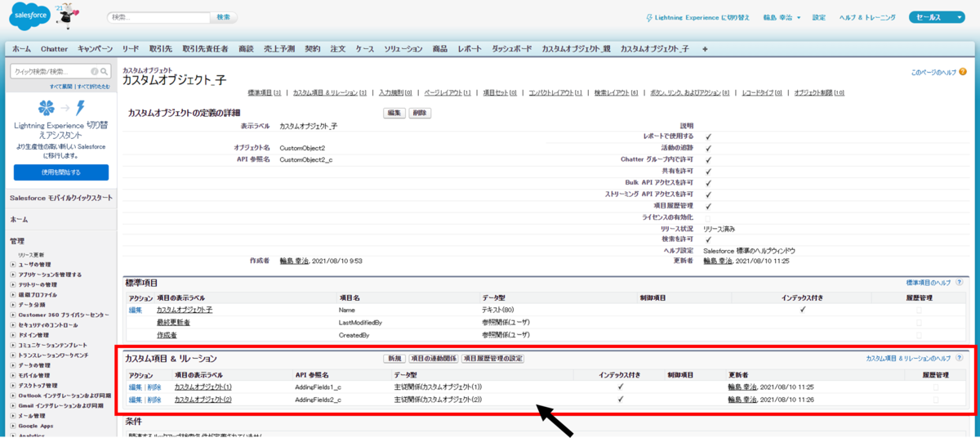
Task: Jump to 入力規則 [0] section link
Action: 395,93
